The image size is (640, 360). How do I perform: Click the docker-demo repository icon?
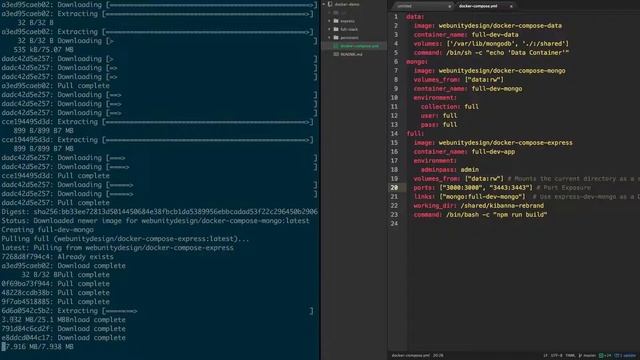point(330,4)
